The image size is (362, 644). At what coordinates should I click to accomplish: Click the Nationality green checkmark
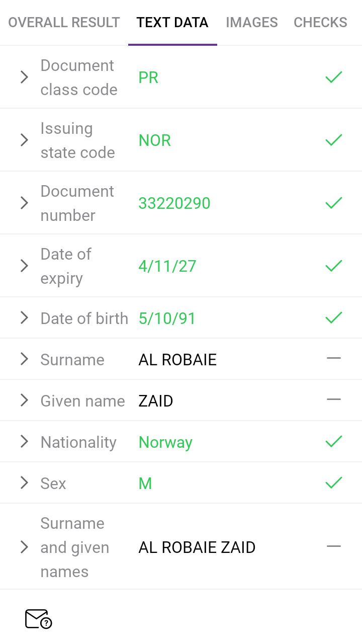333,442
